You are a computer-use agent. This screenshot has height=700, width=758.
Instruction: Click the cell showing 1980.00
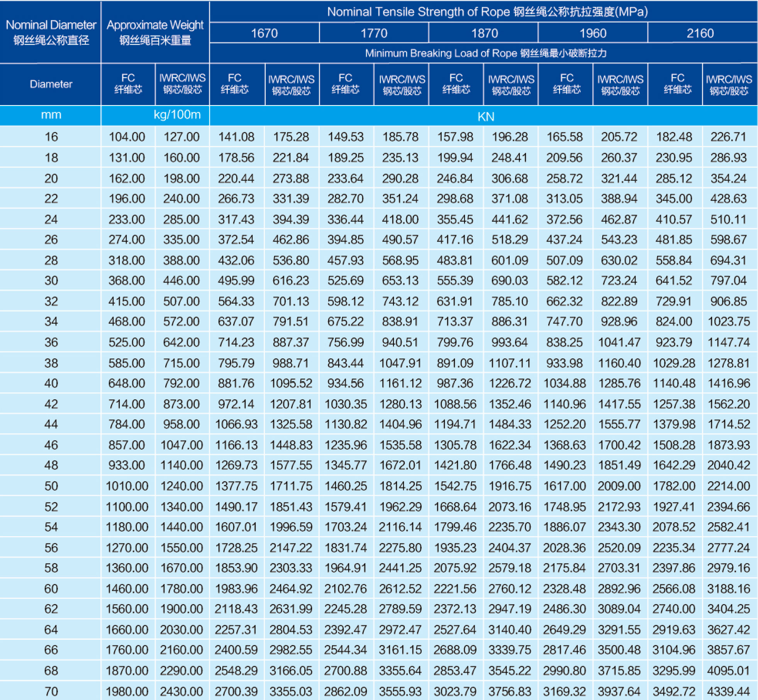pyautogui.click(x=127, y=691)
